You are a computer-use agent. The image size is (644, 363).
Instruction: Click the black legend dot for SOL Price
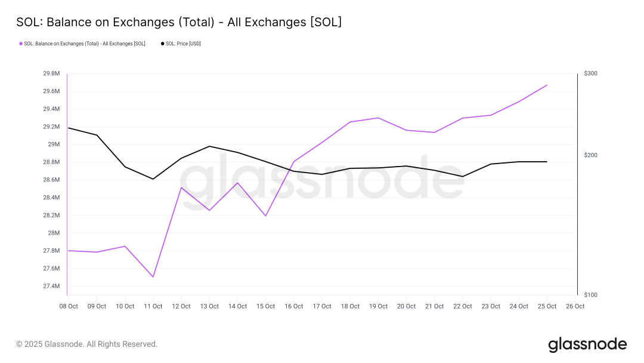click(x=162, y=44)
